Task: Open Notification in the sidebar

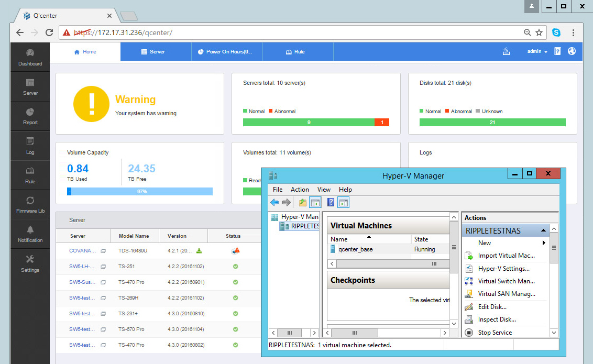Action: pyautogui.click(x=30, y=234)
